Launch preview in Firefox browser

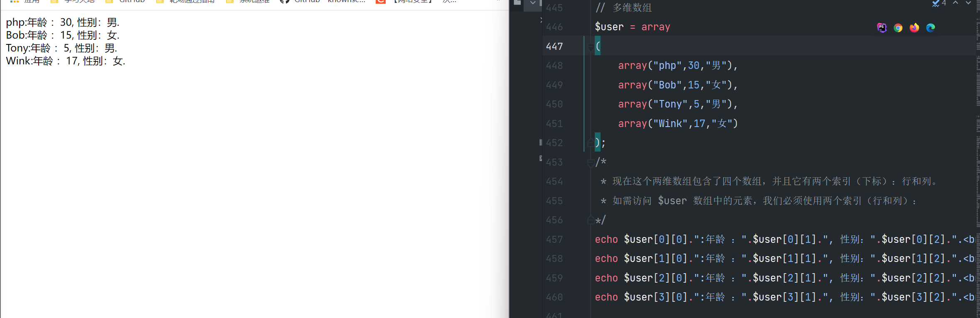914,28
